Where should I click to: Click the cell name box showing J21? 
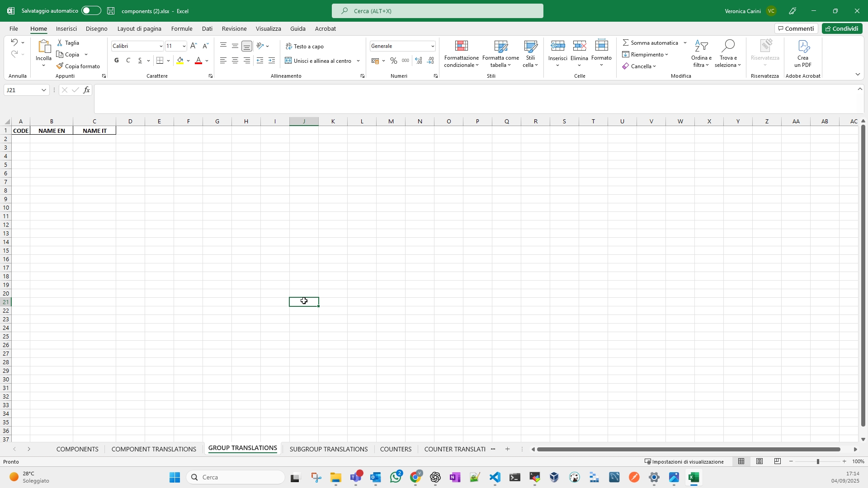(23, 90)
